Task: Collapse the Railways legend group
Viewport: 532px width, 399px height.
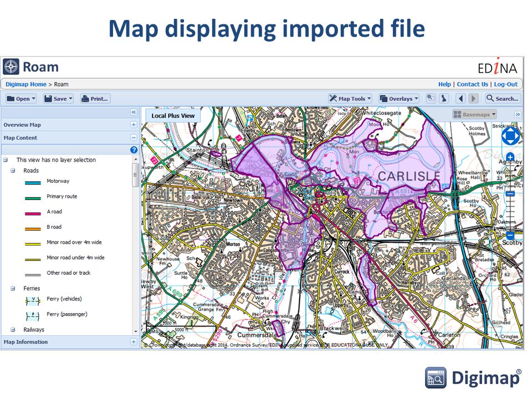Action: [x=13, y=329]
